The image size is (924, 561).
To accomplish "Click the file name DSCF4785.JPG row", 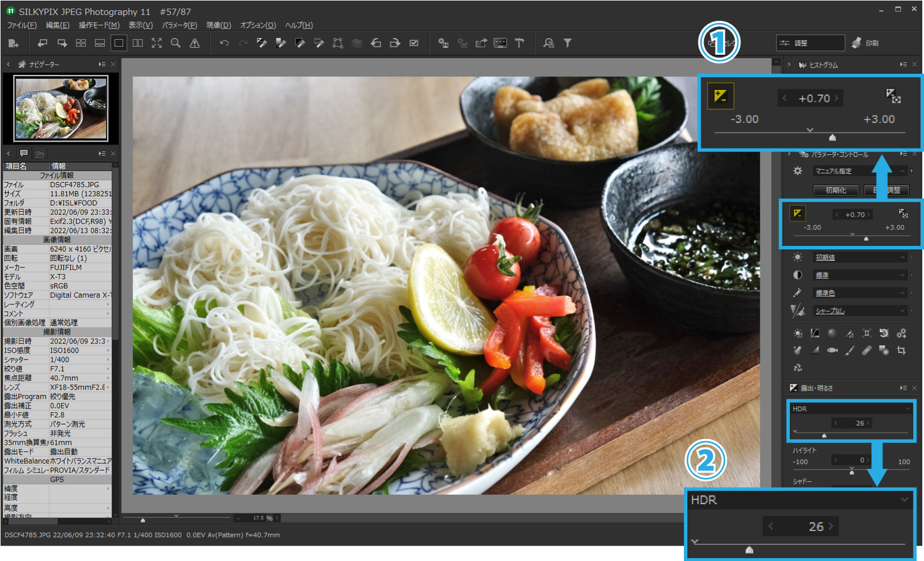I will [57, 185].
